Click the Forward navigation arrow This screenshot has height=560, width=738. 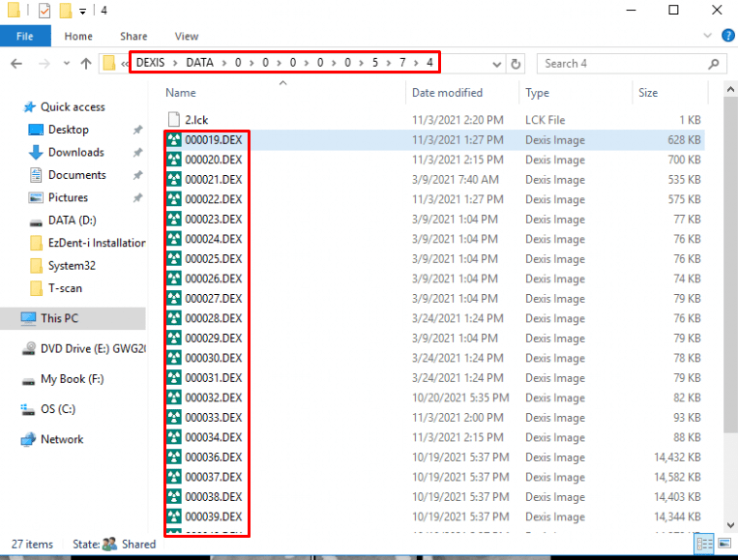pyautogui.click(x=44, y=64)
